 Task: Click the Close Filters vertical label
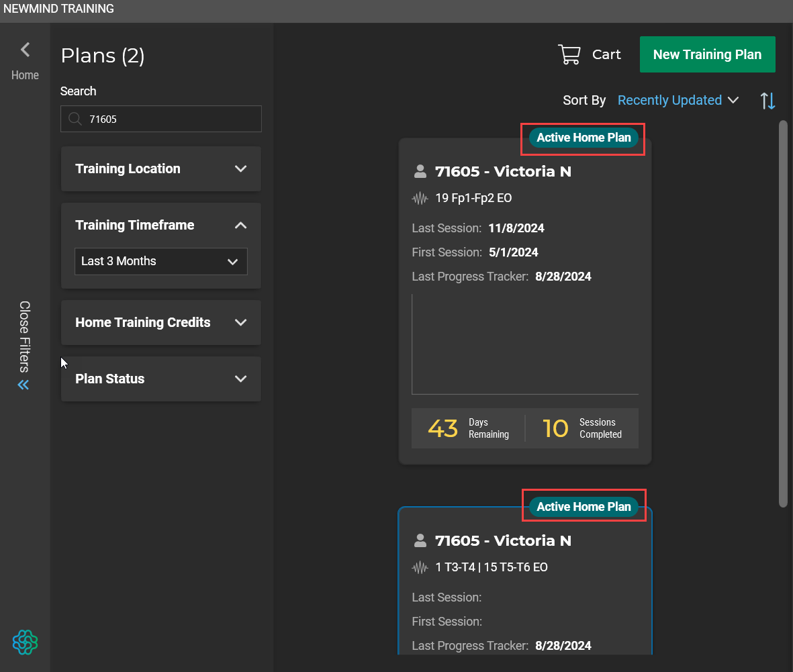tap(24, 336)
